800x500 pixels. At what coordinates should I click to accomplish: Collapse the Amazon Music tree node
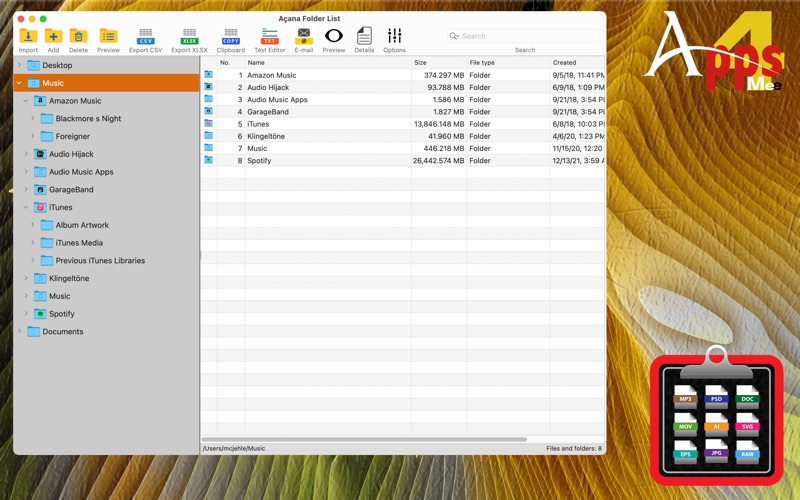pos(26,101)
